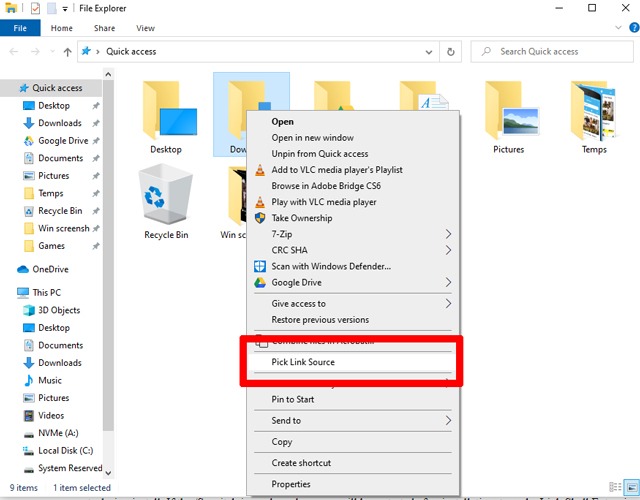Choose Play with VLC media player

point(323,202)
